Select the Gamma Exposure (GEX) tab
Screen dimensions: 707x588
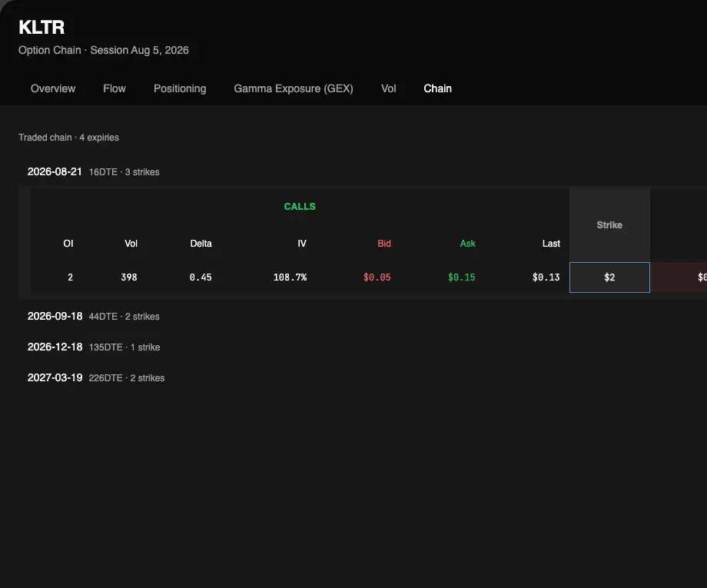293,88
